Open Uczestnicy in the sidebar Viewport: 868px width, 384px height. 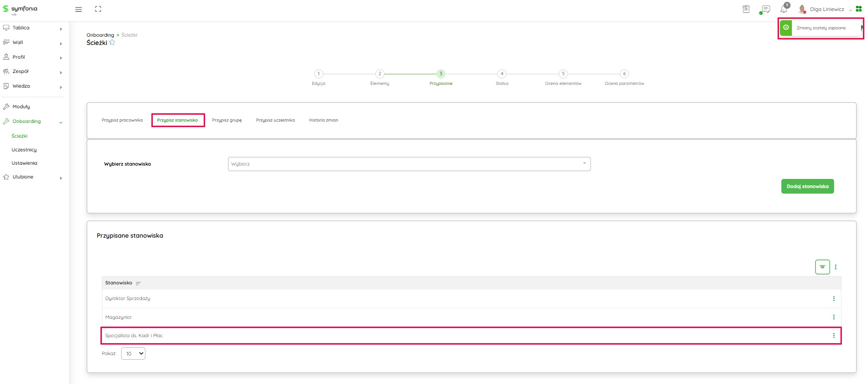point(24,150)
